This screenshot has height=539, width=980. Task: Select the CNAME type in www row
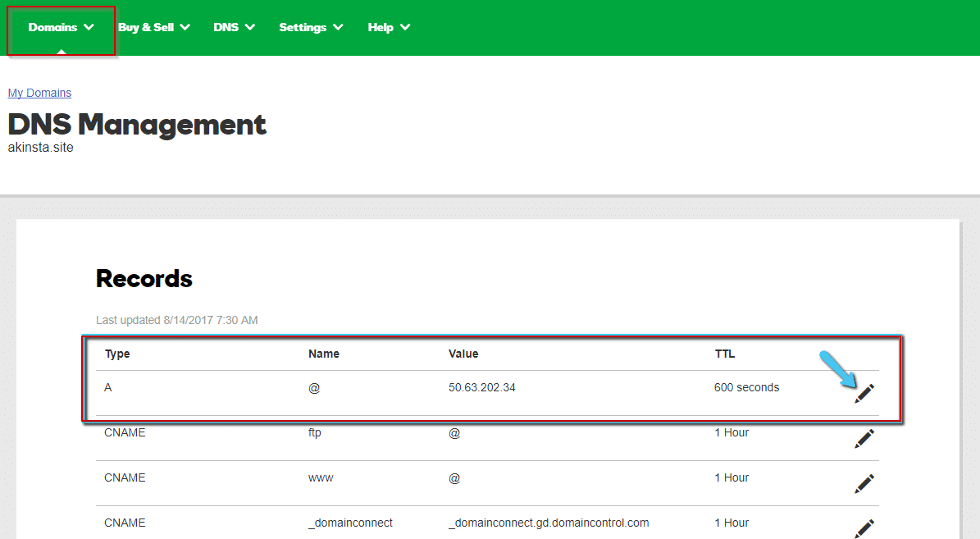pyautogui.click(x=125, y=477)
